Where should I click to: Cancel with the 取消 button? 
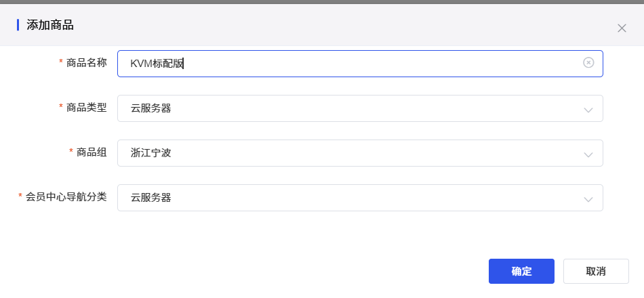(595, 272)
